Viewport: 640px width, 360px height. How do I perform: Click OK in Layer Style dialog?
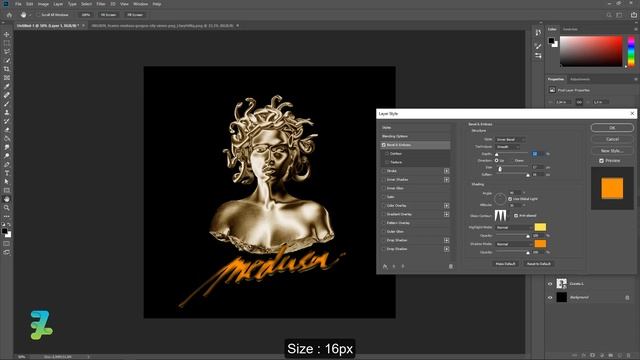[x=612, y=128]
